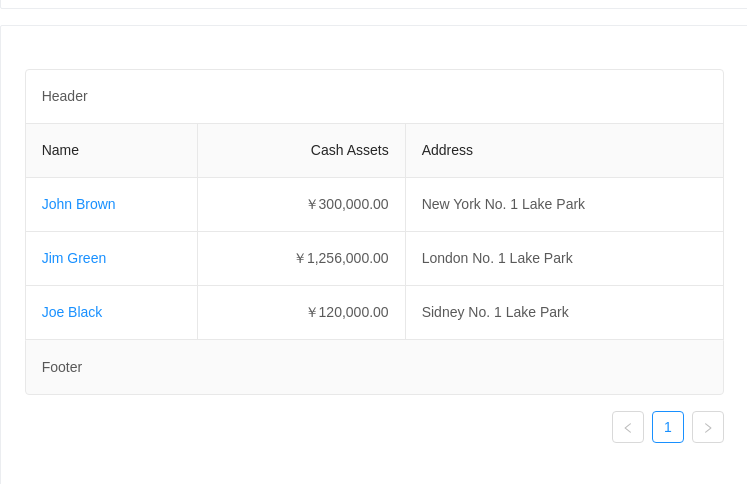Click the Address column header
This screenshot has height=484, width=747.
[565, 150]
